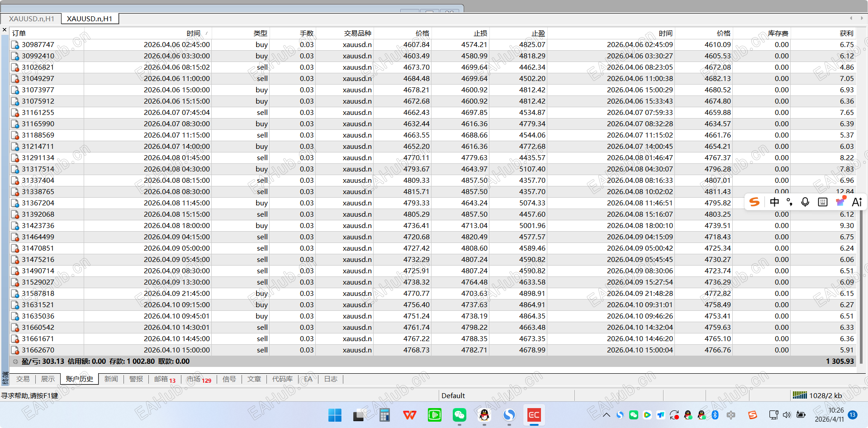Sort by the 获利 column header

click(823, 33)
